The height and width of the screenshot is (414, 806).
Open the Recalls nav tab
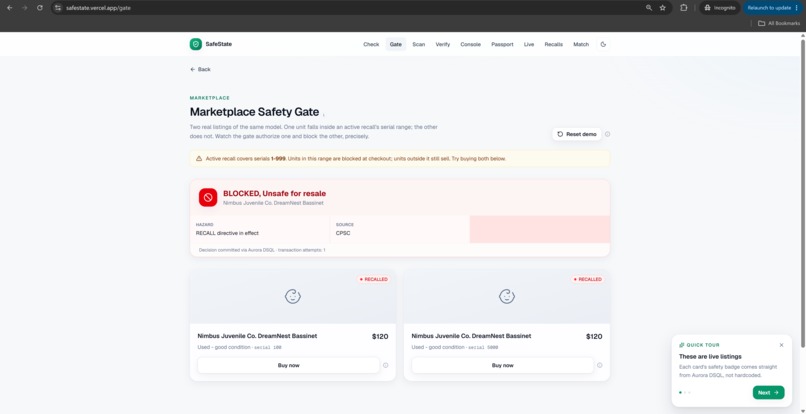tap(554, 44)
